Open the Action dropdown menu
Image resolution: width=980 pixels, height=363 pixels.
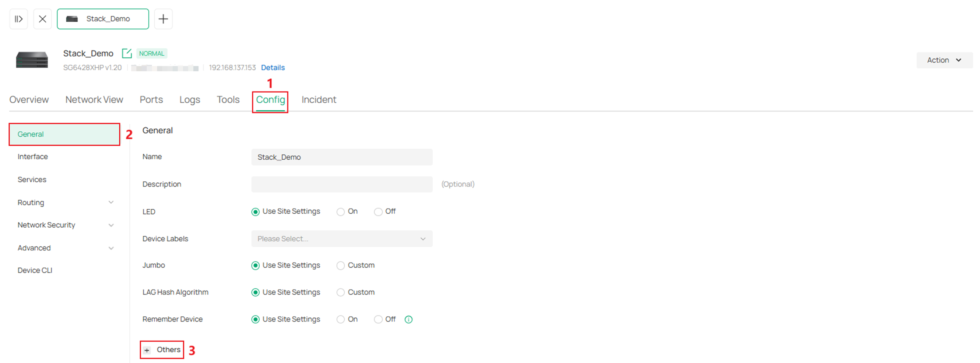[944, 60]
